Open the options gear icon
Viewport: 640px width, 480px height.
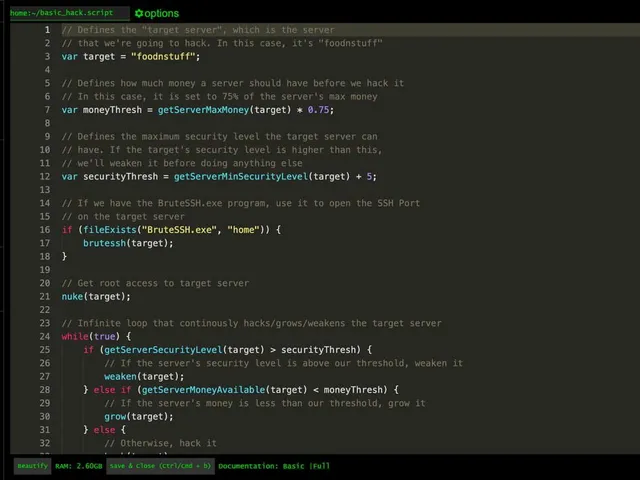(139, 13)
